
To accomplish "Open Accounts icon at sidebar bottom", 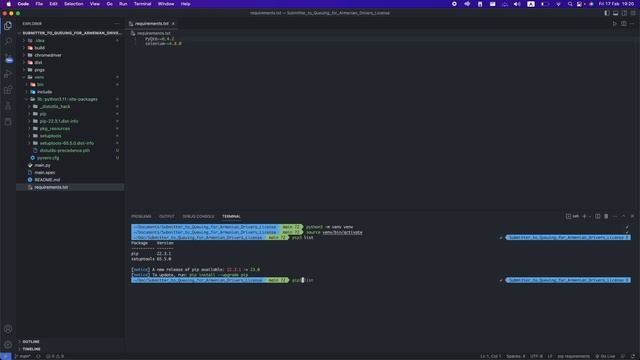I will 8,329.
